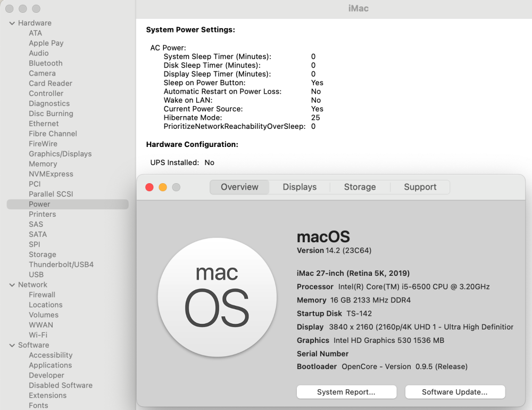This screenshot has height=410, width=532.
Task: Collapse the Software section chevron
Action: pos(12,346)
